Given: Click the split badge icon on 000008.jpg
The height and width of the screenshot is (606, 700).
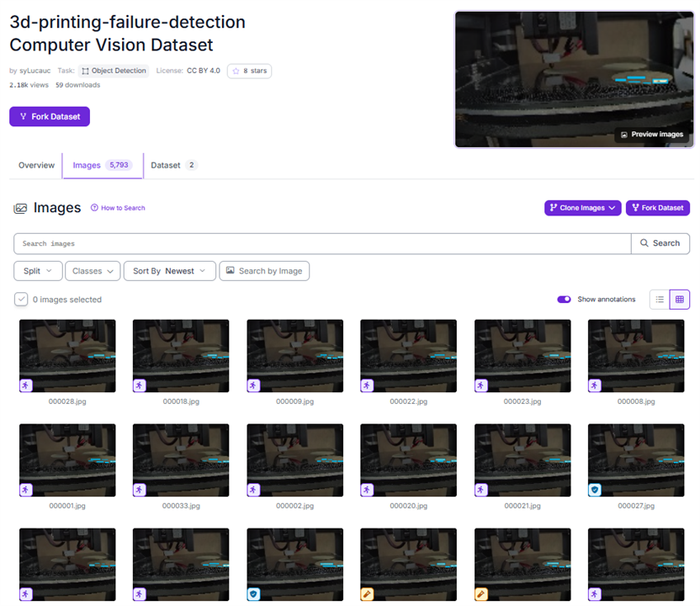Looking at the screenshot, I should pyautogui.click(x=595, y=385).
